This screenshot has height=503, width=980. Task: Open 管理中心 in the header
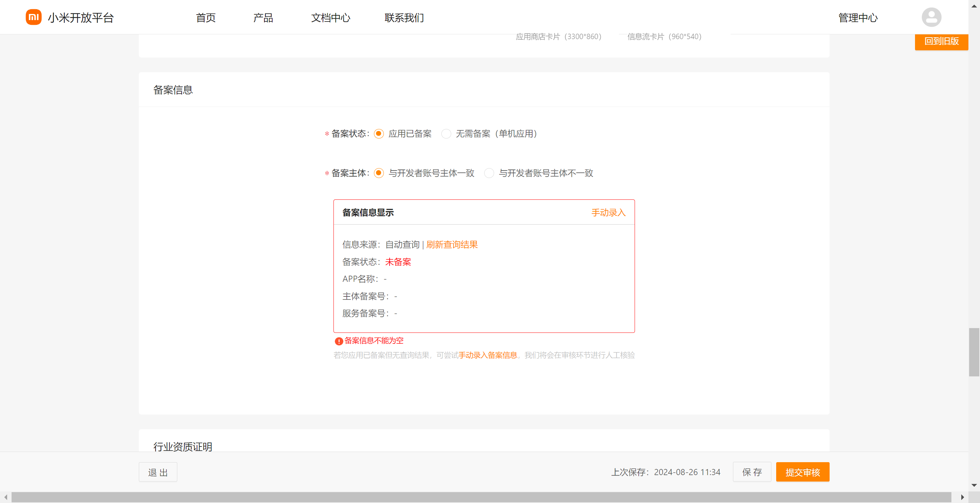point(858,17)
